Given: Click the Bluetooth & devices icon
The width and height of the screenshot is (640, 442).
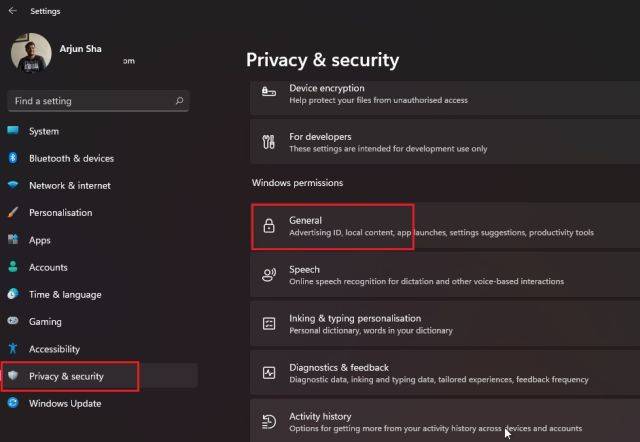Looking at the screenshot, I should coord(13,158).
